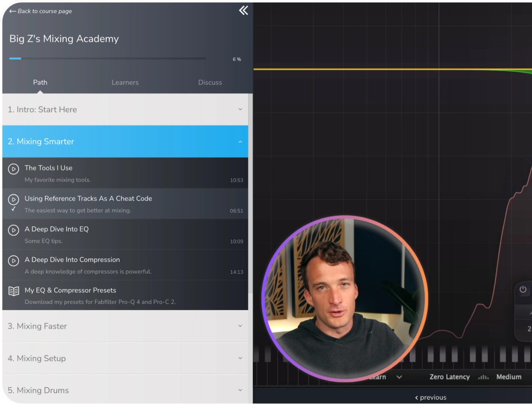The width and height of the screenshot is (532, 406).
Task: Click the back arrow to course page
Action: (x=12, y=11)
